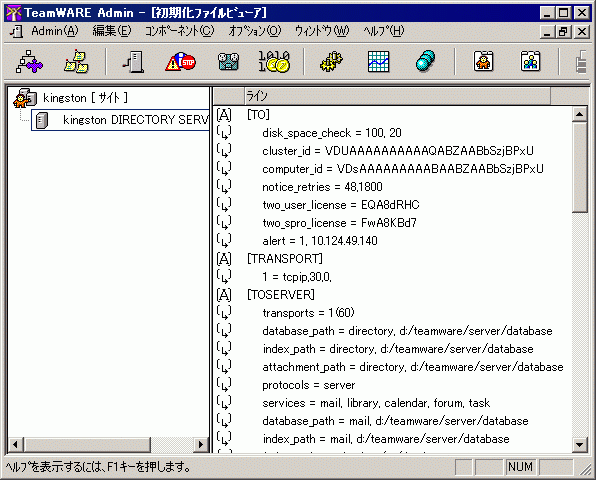Click the [A] marker beside [TRANSPORT]
The image size is (596, 480).
224,259
